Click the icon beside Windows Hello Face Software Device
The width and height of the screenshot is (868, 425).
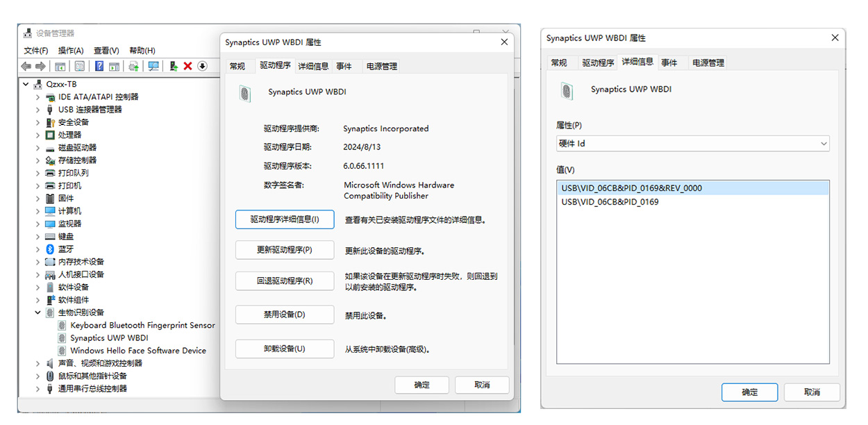tap(62, 351)
